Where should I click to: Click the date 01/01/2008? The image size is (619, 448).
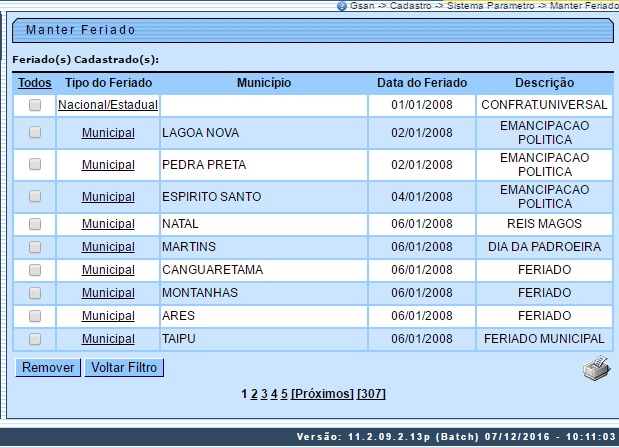pos(422,105)
